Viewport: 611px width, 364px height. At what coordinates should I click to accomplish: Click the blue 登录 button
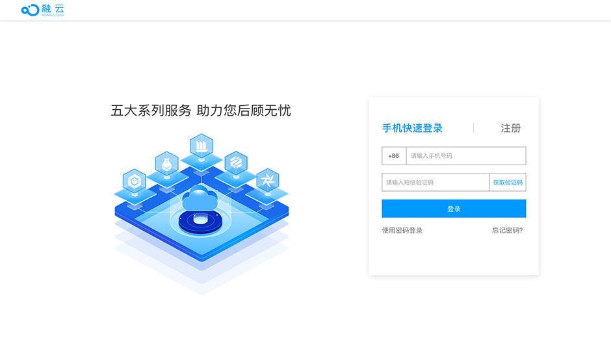tap(454, 209)
